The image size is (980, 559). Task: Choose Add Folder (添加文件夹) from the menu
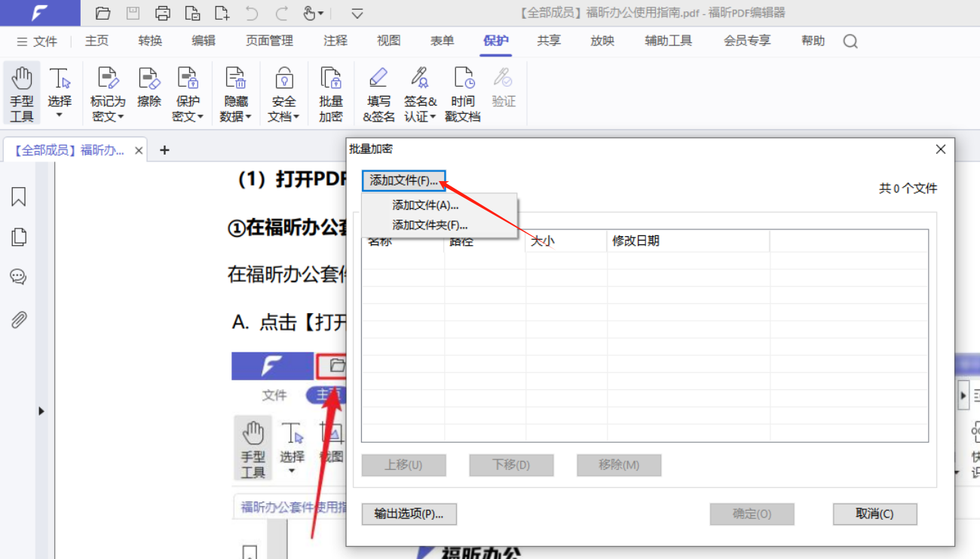pyautogui.click(x=430, y=225)
